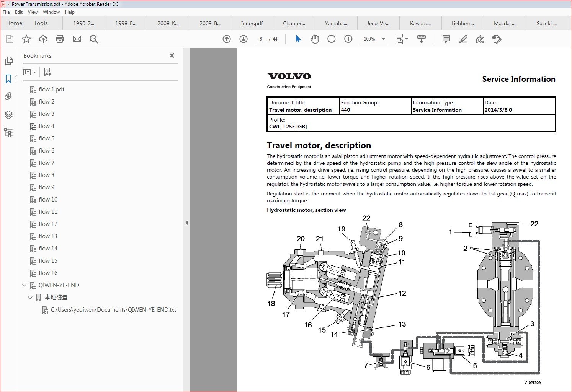Click the stamp/share tool icon
Viewport: 572px width, 392px height.
497,39
